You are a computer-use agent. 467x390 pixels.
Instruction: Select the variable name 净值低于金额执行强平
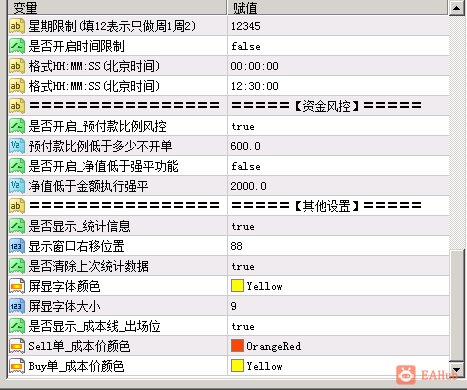[x=88, y=186]
